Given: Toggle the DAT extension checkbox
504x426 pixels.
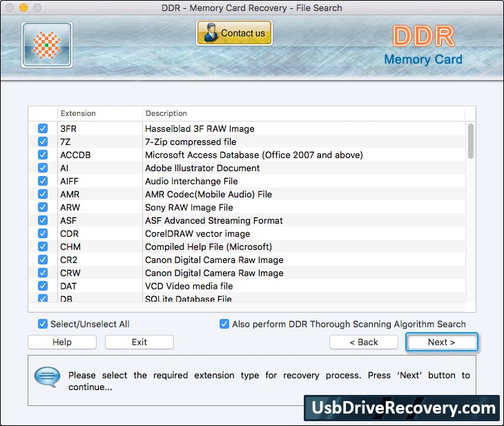Looking at the screenshot, I should click(x=43, y=286).
